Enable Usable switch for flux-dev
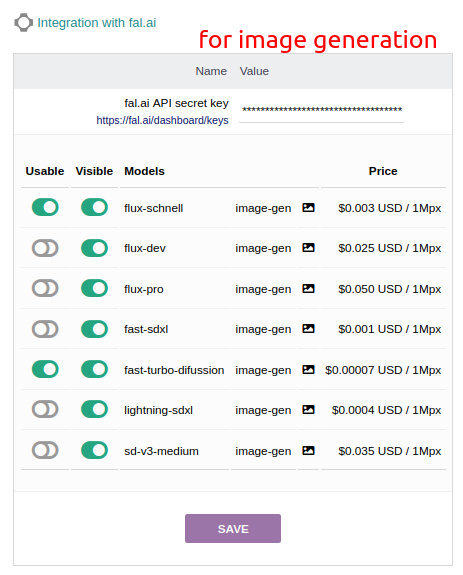The height and width of the screenshot is (575, 463). coord(45,248)
